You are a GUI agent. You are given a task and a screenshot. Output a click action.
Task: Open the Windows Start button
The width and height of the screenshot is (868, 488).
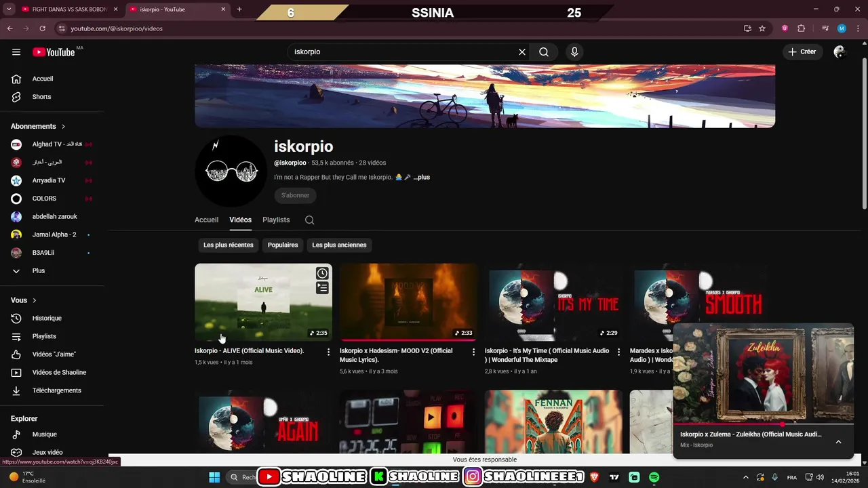pos(214,477)
